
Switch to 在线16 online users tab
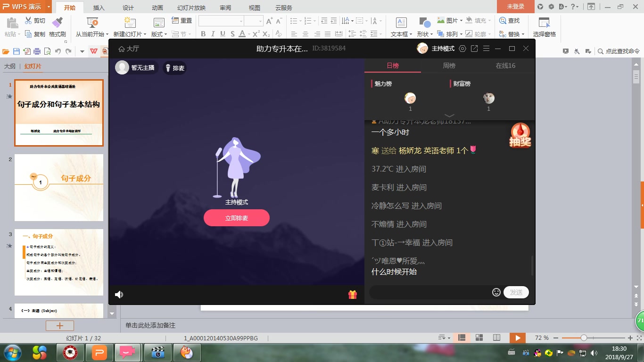(505, 66)
